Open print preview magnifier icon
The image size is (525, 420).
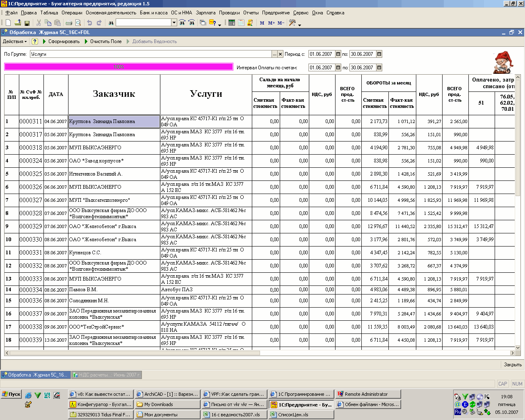(78, 23)
